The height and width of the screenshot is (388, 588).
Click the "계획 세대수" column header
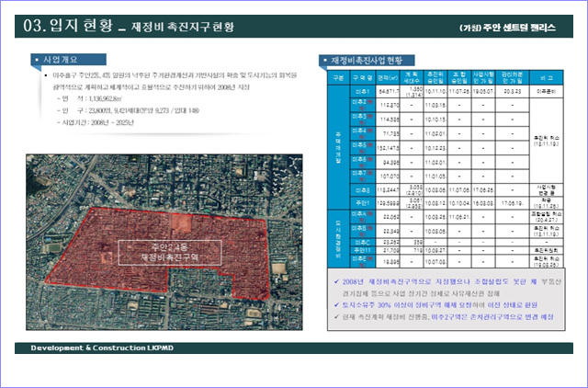pyautogui.click(x=412, y=77)
